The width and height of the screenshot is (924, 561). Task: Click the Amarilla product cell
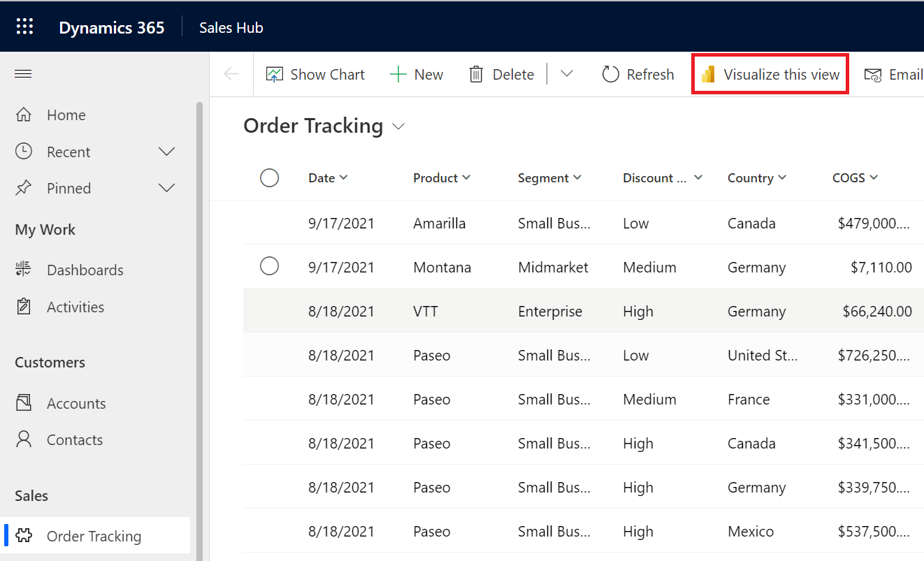tap(440, 223)
